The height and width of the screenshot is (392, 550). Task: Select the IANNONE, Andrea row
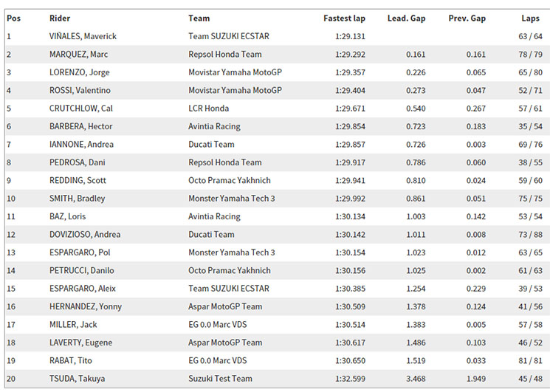278,145
